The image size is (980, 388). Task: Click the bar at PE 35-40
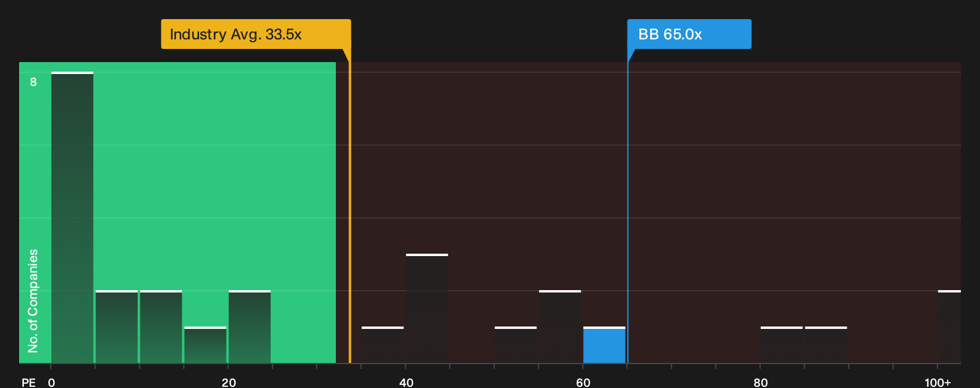(x=382, y=345)
